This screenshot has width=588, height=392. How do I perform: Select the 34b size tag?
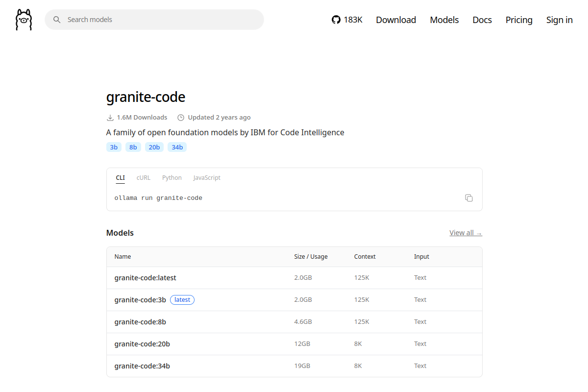[x=177, y=147]
